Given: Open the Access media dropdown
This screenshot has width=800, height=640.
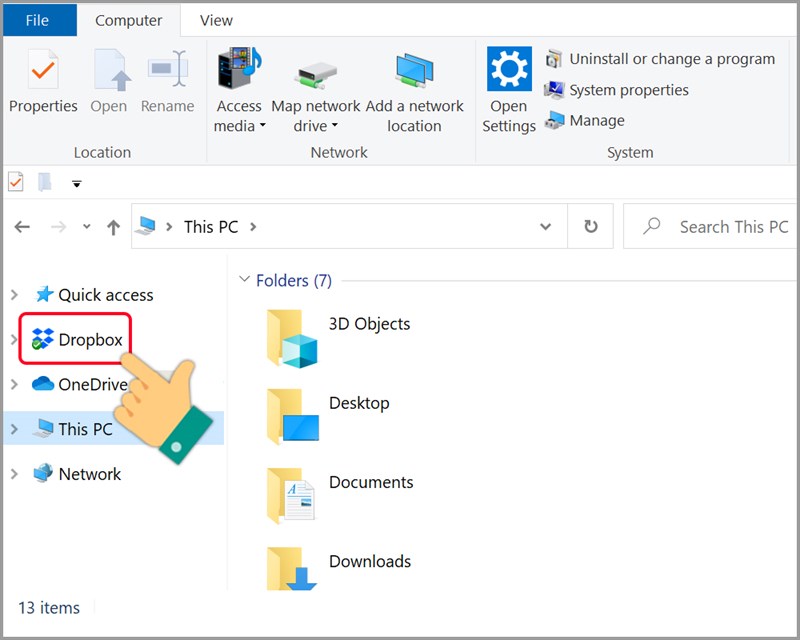Looking at the screenshot, I should [239, 116].
